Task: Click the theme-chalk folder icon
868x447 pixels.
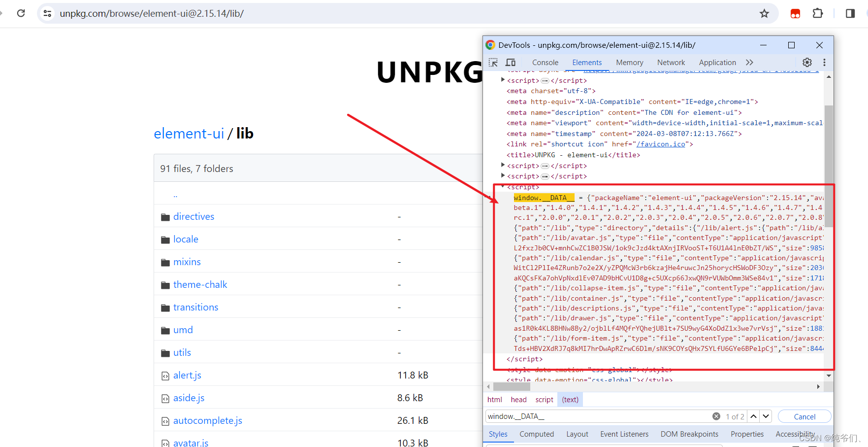Action: pyautogui.click(x=165, y=285)
